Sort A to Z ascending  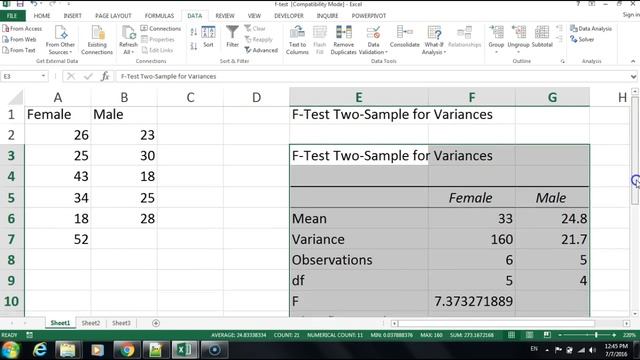[193, 32]
